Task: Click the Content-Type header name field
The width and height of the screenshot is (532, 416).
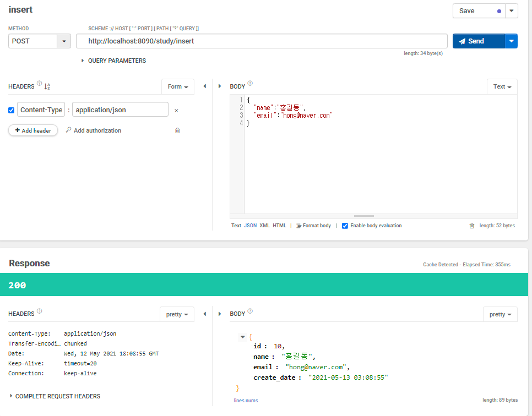Action: pos(41,110)
